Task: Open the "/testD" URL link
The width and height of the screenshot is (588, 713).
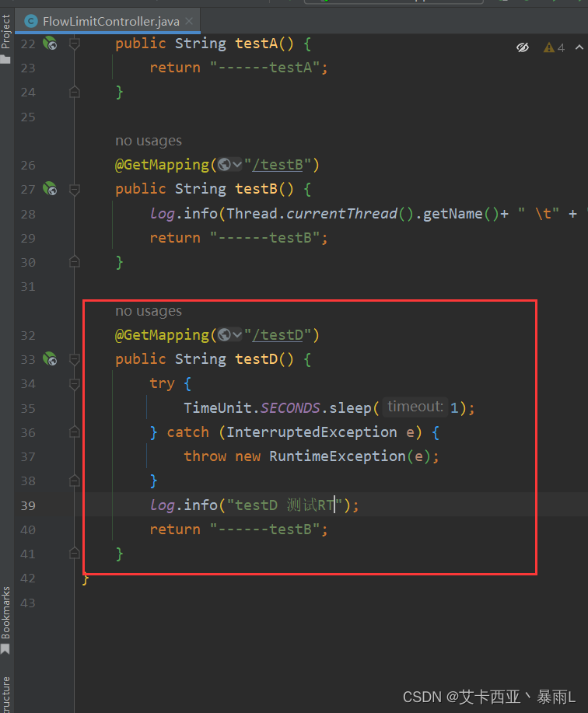Action: (x=278, y=335)
